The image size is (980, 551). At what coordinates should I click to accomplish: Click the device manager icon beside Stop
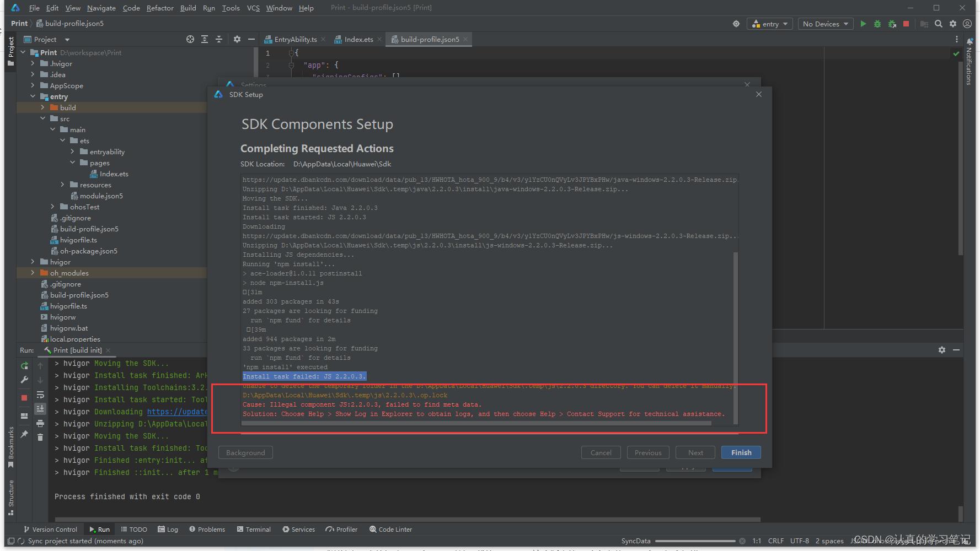(x=924, y=24)
